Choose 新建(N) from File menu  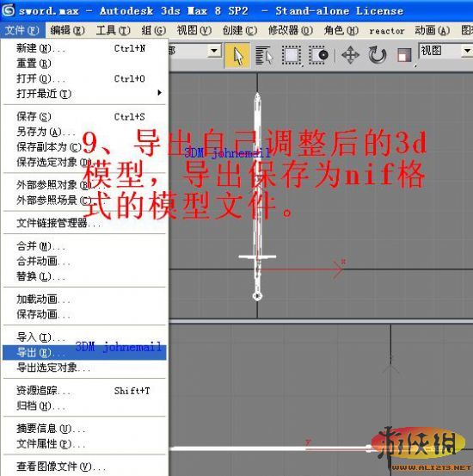tap(84, 48)
